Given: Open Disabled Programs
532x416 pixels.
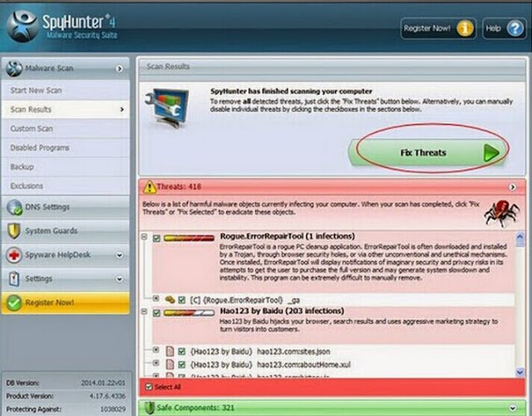Looking at the screenshot, I should point(66,148).
